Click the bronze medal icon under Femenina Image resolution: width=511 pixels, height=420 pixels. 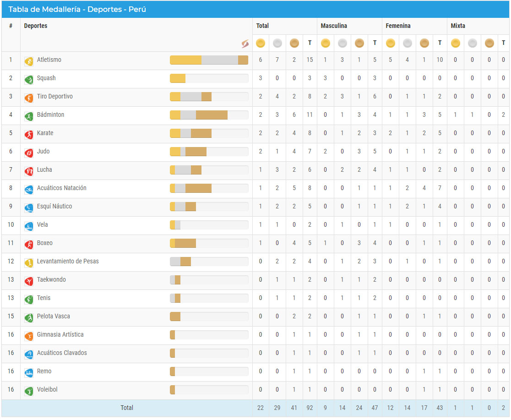(x=424, y=43)
